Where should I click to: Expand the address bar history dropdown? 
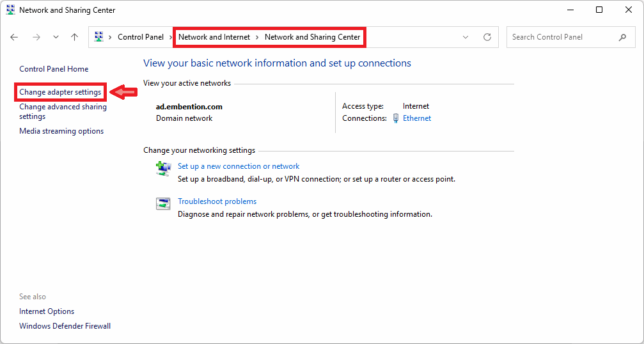[x=466, y=37]
